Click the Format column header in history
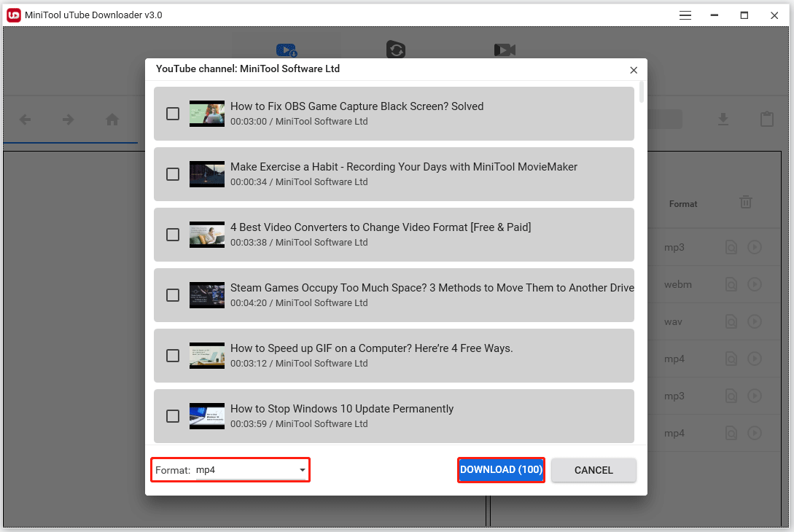Screen dimensions: 794x532 683,204
